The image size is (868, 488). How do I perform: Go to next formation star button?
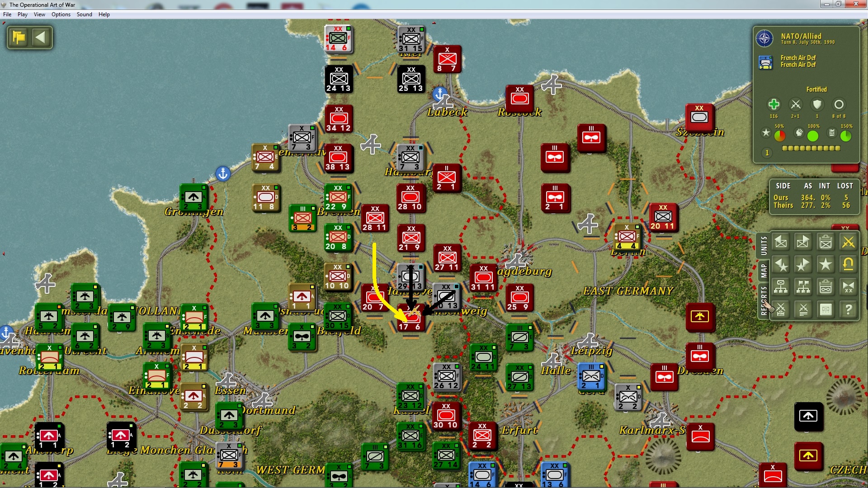pos(803,264)
